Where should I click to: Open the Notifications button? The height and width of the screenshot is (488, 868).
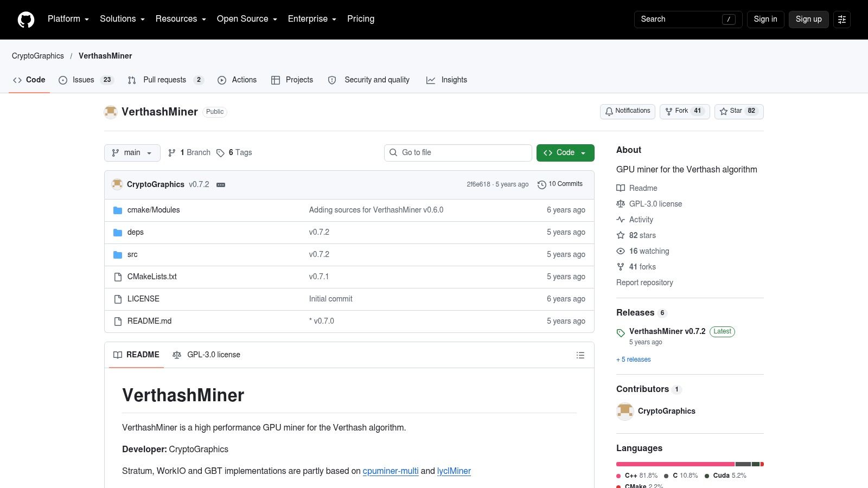tap(628, 111)
